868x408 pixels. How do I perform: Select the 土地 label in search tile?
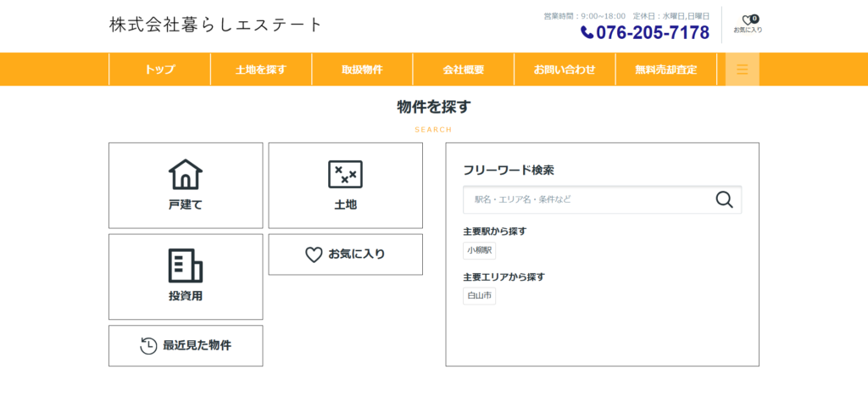[x=346, y=204]
